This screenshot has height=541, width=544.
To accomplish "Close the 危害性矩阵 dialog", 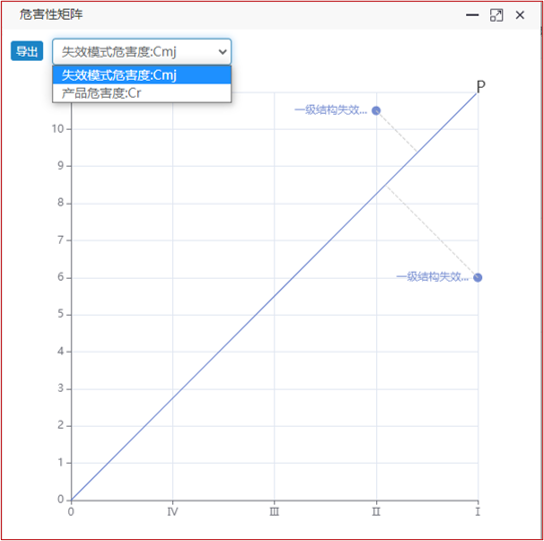I will (x=520, y=15).
